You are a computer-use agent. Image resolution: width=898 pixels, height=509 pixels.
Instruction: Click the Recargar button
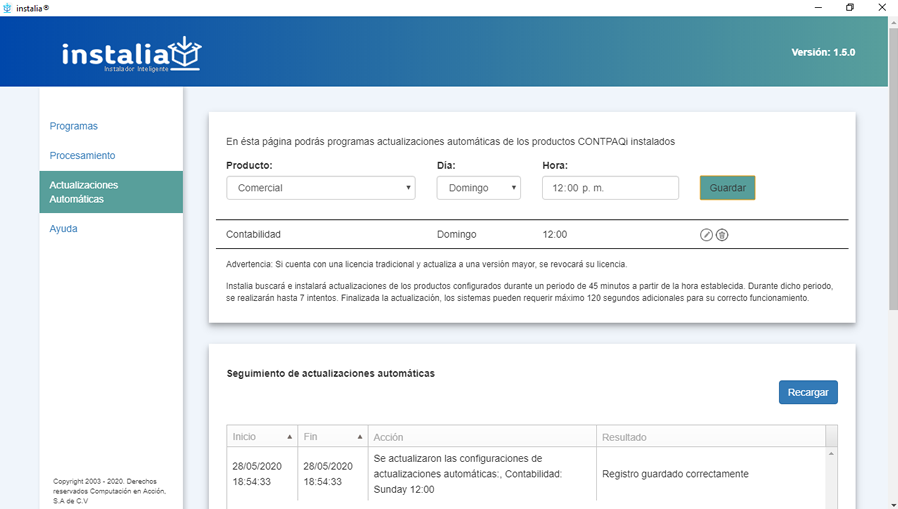808,392
